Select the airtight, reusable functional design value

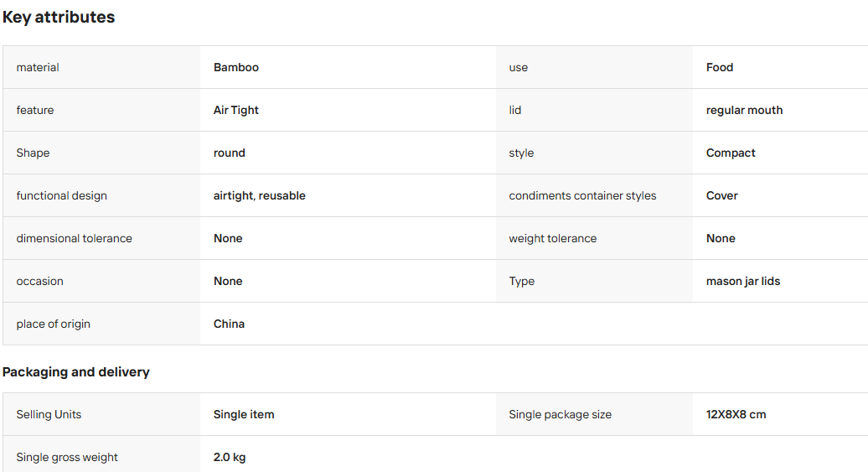(260, 195)
